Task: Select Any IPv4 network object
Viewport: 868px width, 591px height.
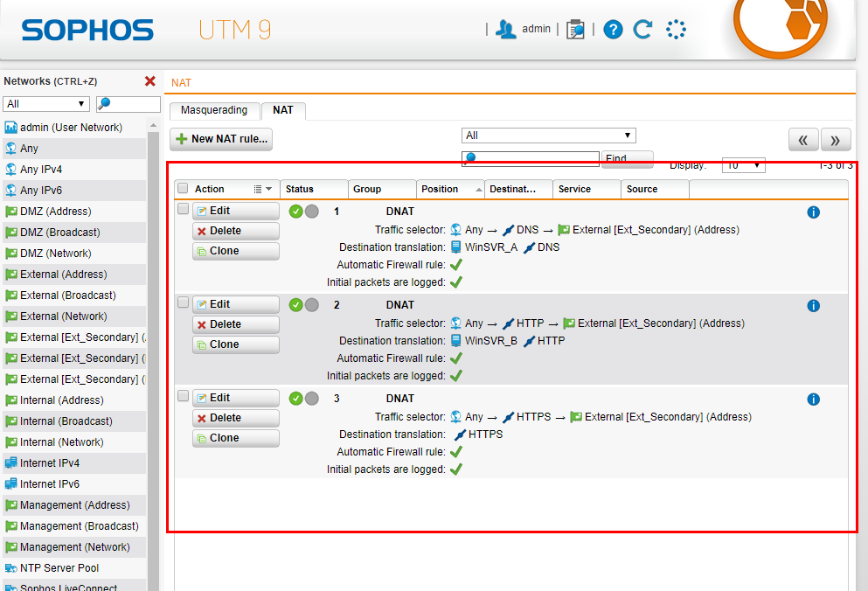Action: click(74, 170)
